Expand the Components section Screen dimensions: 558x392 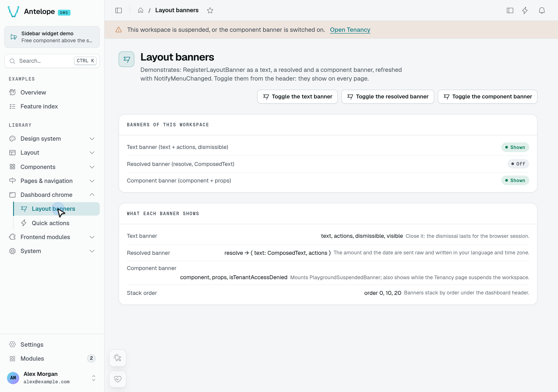[x=52, y=167]
